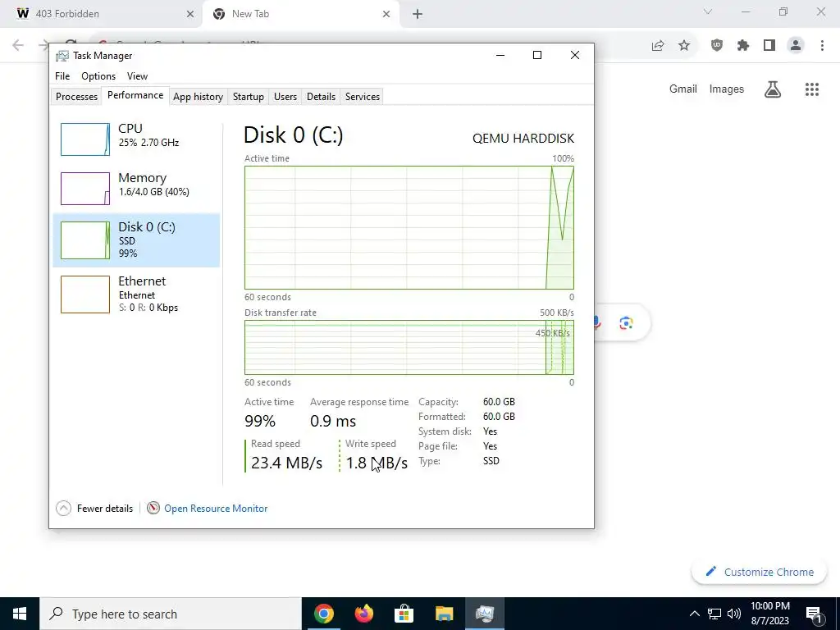Image resolution: width=840 pixels, height=630 pixels.
Task: Open the uBlock shield extension icon
Action: coord(717,46)
